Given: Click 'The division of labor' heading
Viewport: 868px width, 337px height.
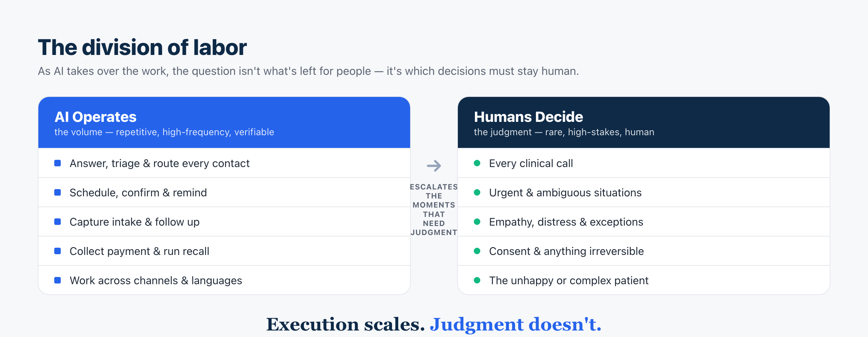Looking at the screenshot, I should [142, 47].
